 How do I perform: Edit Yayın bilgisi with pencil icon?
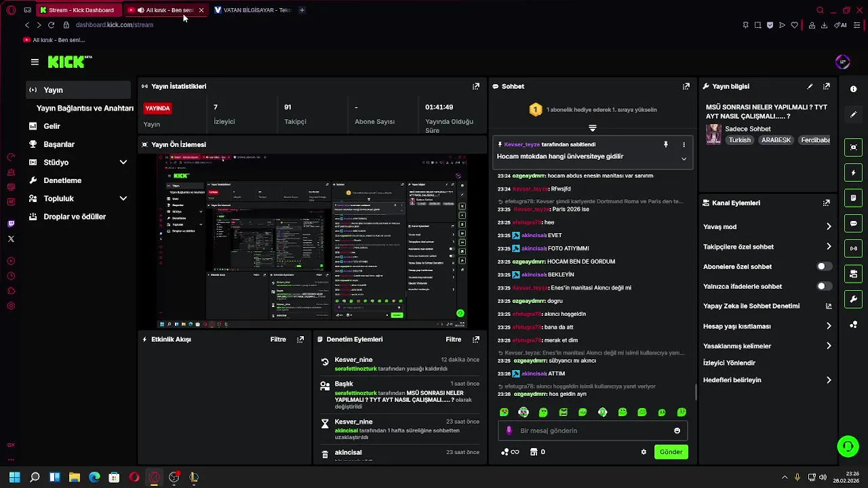810,86
